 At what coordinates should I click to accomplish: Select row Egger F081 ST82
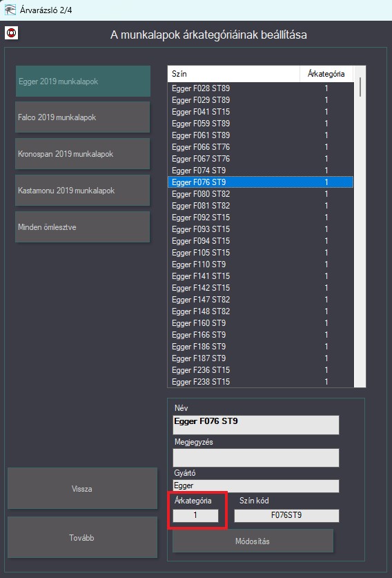click(x=260, y=206)
